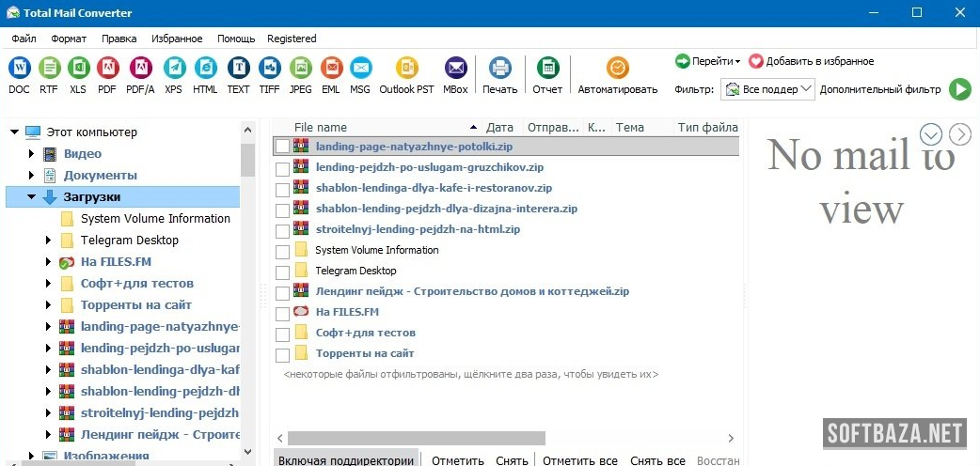This screenshot has width=980, height=466.
Task: Convert to MBox format icon
Action: [455, 69]
